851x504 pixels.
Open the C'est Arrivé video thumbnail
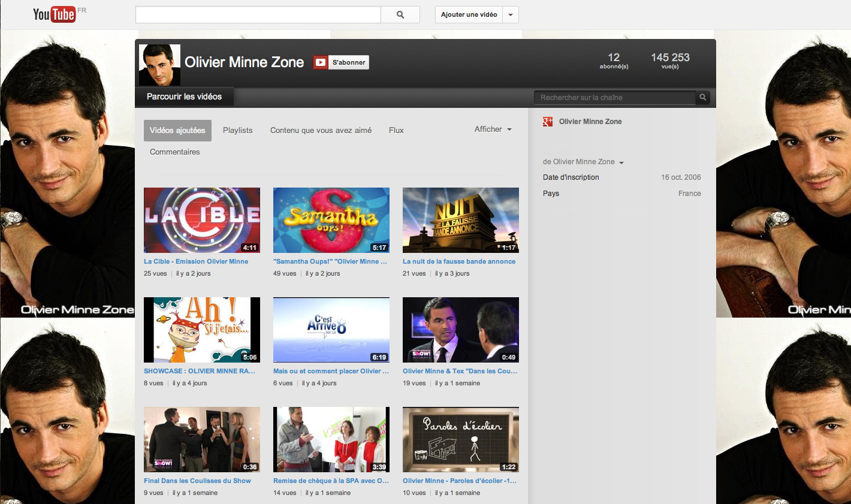(x=331, y=330)
